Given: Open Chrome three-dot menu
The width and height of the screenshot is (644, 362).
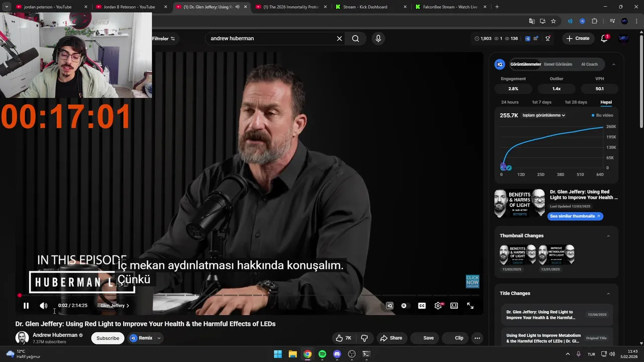Looking at the screenshot, I should point(636,21).
